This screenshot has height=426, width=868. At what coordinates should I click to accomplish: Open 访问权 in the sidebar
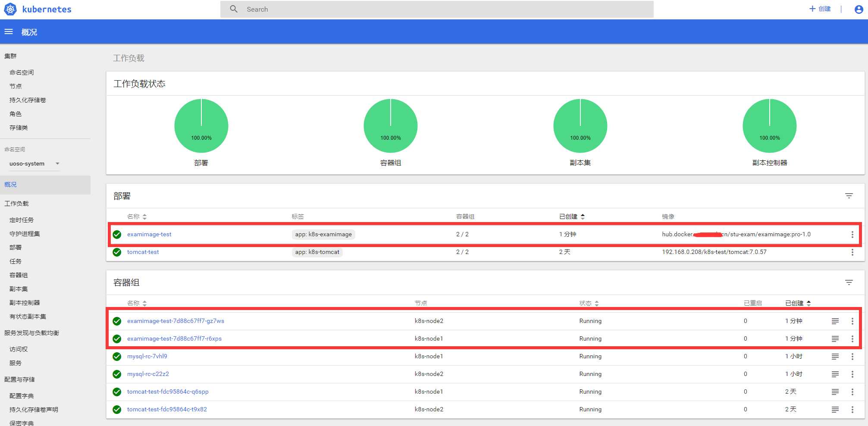(19, 349)
